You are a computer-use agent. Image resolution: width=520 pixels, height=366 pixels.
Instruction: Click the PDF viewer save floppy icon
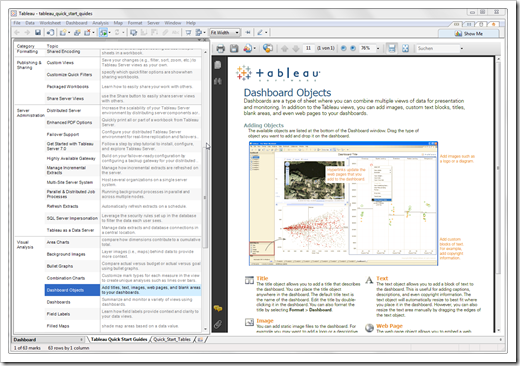(234, 49)
